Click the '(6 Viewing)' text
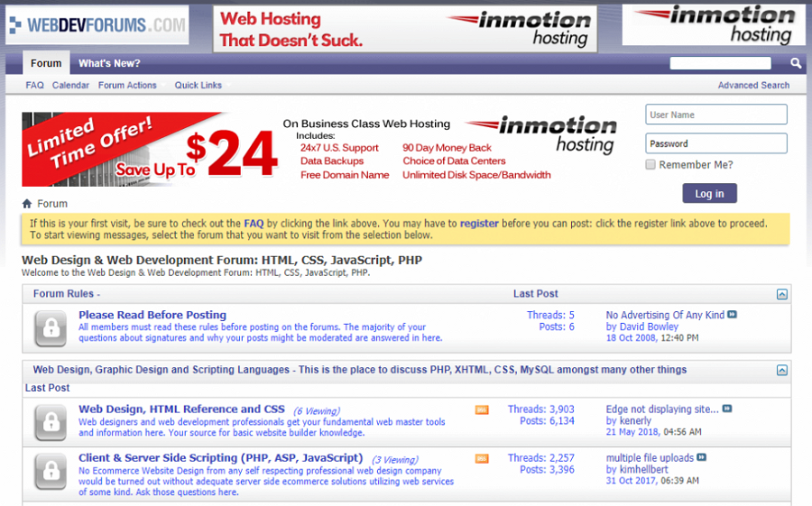 click(x=317, y=410)
